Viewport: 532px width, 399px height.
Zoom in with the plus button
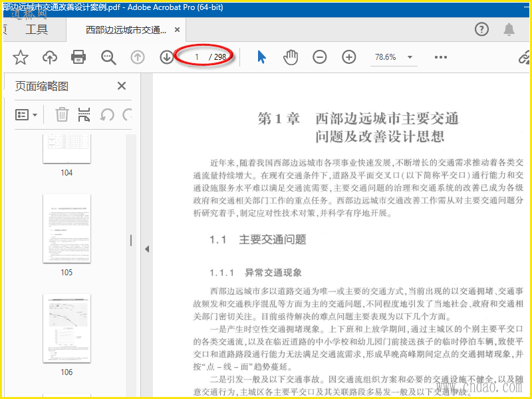(x=348, y=57)
